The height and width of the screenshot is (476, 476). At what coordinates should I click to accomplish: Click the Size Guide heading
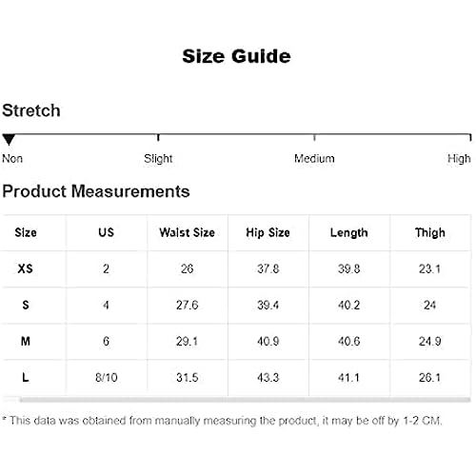[x=236, y=56]
